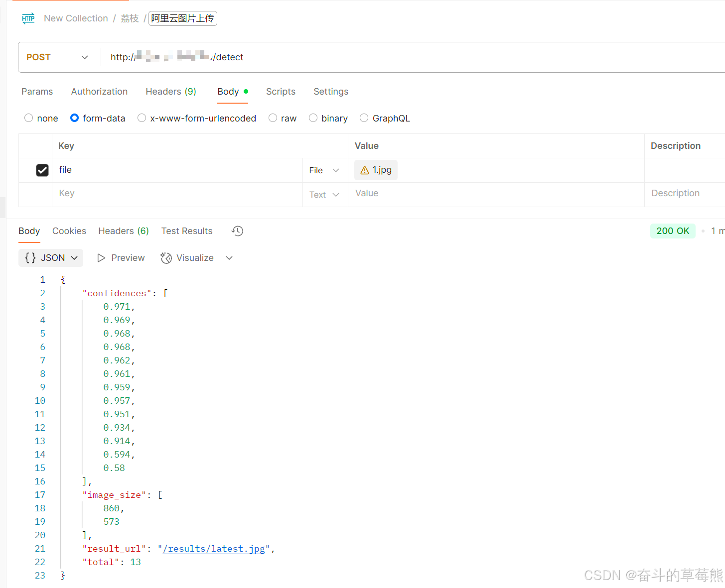Viewport: 725px width, 588px height.
Task: Click the HTTP request type icon
Action: click(28, 18)
